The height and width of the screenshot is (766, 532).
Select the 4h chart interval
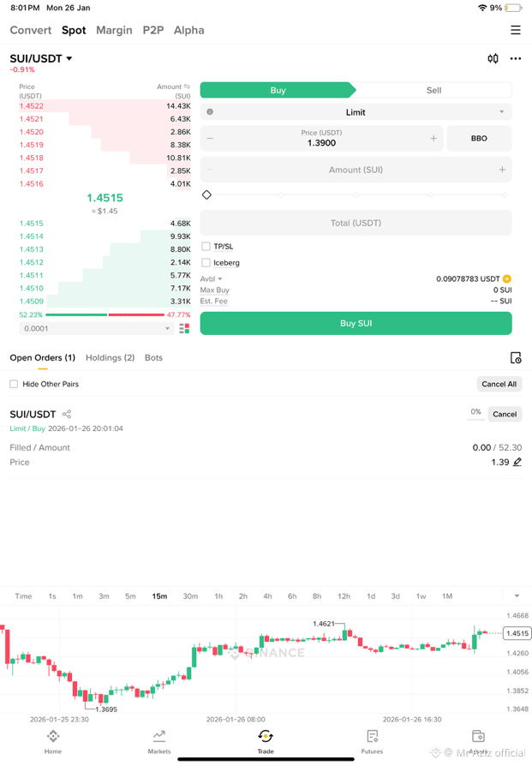267,596
